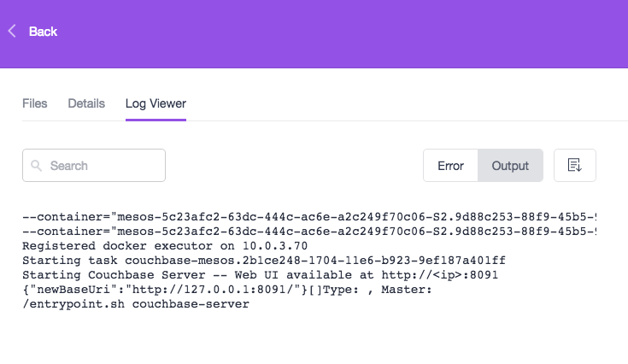Viewport: 628px width, 364px height.
Task: Click the Starting task couchbase-mesos log line
Action: (264, 261)
